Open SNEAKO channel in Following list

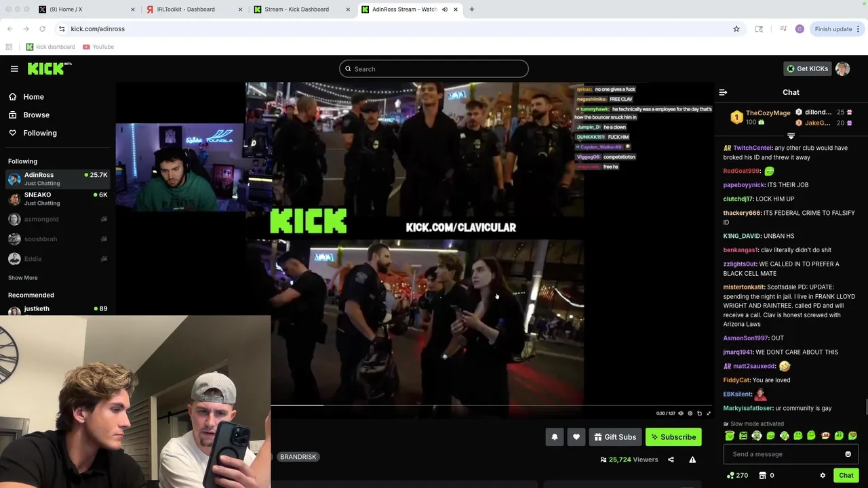click(x=58, y=199)
